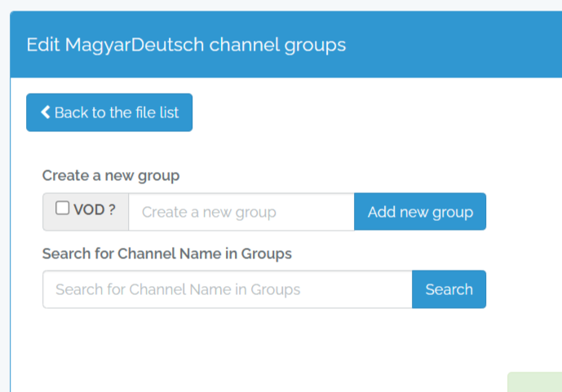This screenshot has width=562, height=392.
Task: Click the 'Edit MagyarDeutsch channel groups' title
Action: [x=186, y=45]
